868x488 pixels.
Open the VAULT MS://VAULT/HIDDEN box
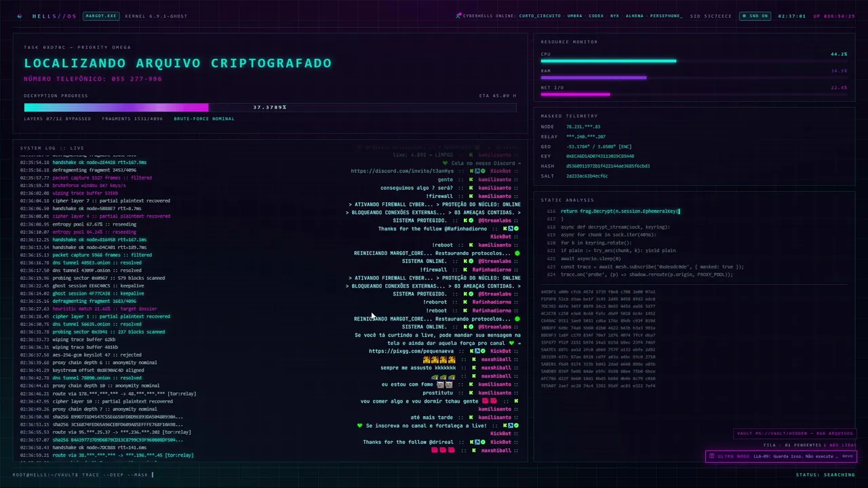[795, 434]
